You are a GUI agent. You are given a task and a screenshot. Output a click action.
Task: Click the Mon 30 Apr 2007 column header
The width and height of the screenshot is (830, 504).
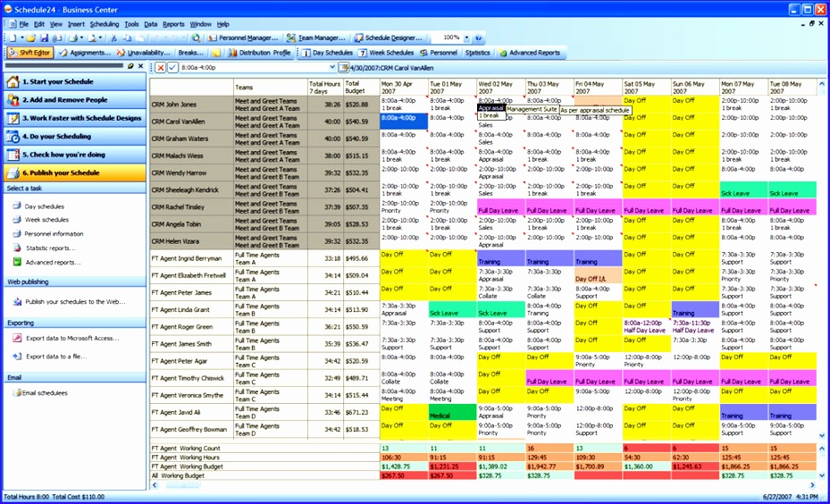click(404, 88)
